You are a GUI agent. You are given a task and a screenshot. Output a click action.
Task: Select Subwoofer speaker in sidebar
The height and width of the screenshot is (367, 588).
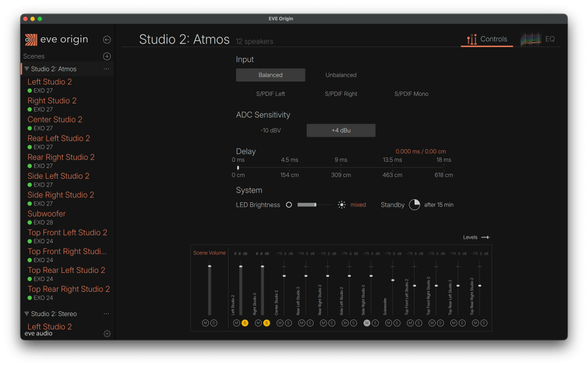click(46, 214)
